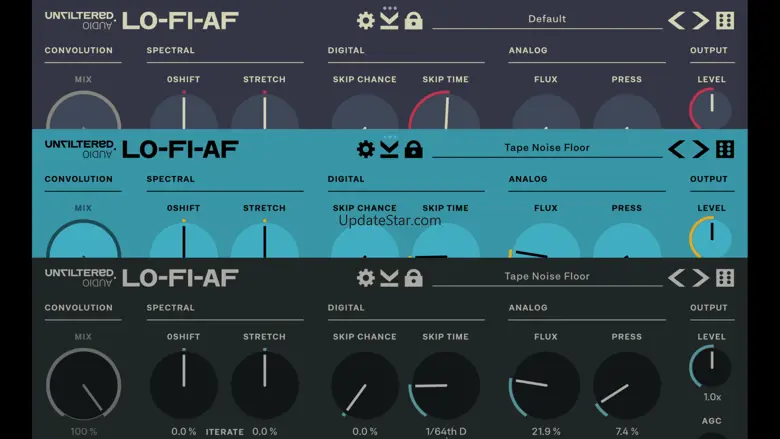Toggle the lock icon in dark panel
This screenshot has width=780, height=439.
click(413, 278)
